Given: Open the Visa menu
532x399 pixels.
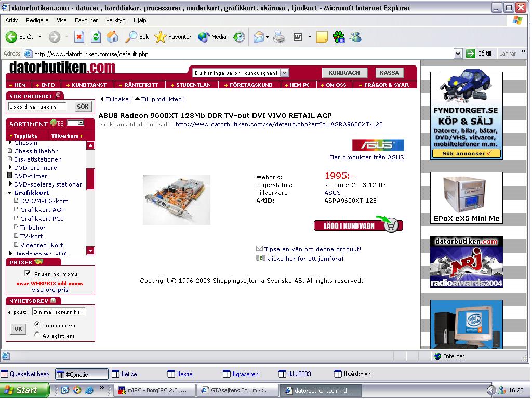Looking at the screenshot, I should pyautogui.click(x=62, y=20).
